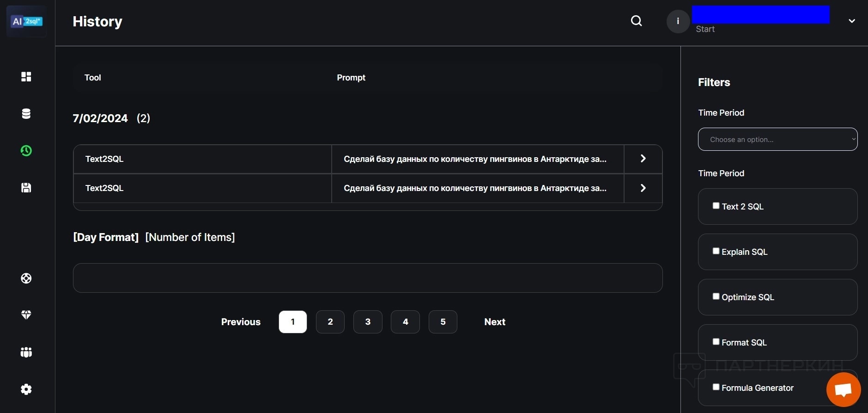868x413 pixels.
Task: Go to page 2 of history
Action: pyautogui.click(x=330, y=322)
